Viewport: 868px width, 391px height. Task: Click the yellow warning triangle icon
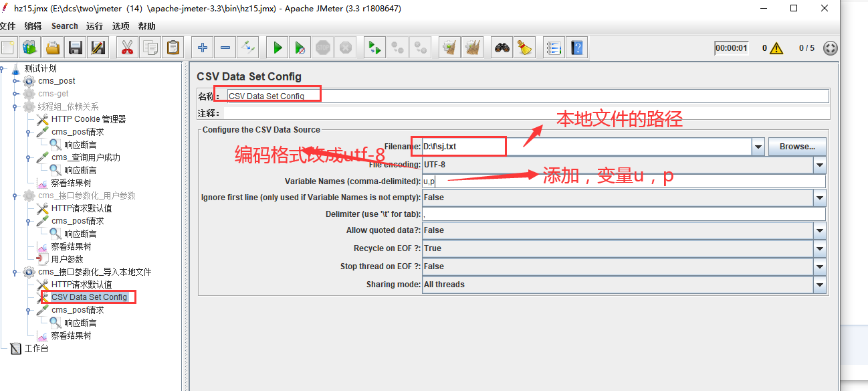[776, 48]
